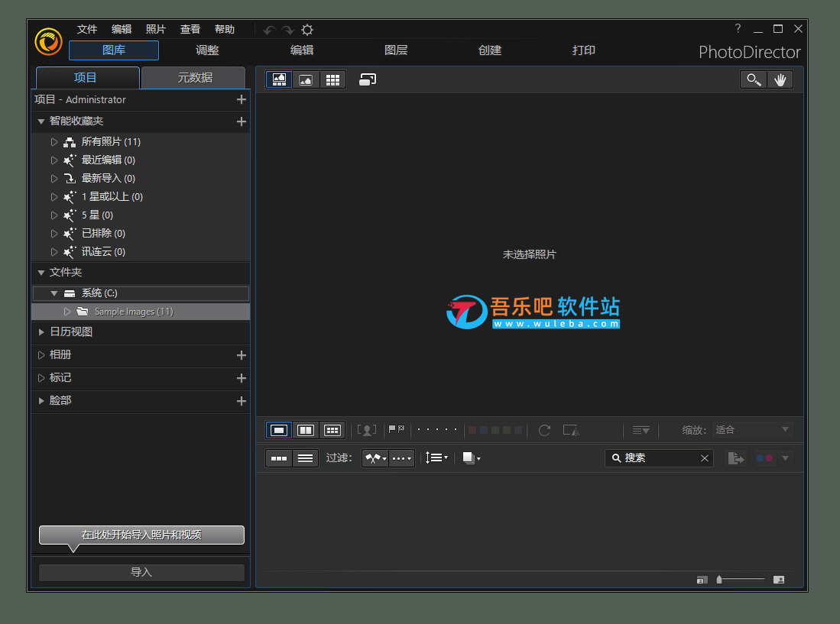
Task: Open preferences gear icon
Action: [x=307, y=30]
